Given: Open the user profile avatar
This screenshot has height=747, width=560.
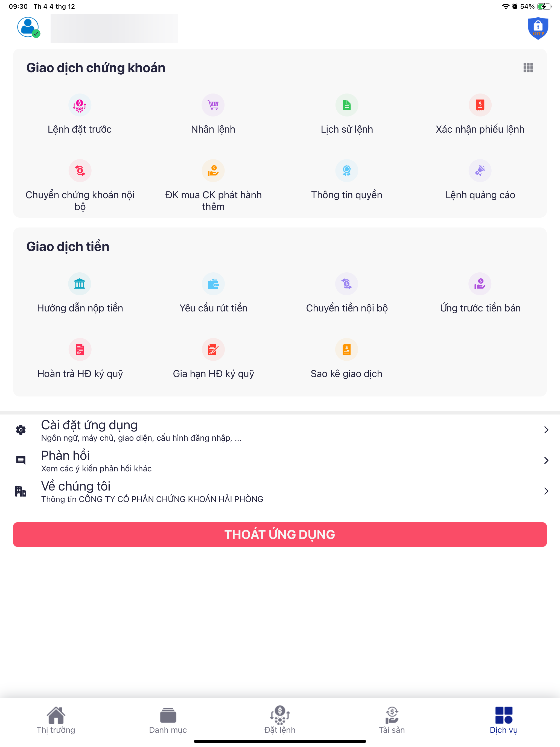Looking at the screenshot, I should click(x=28, y=27).
